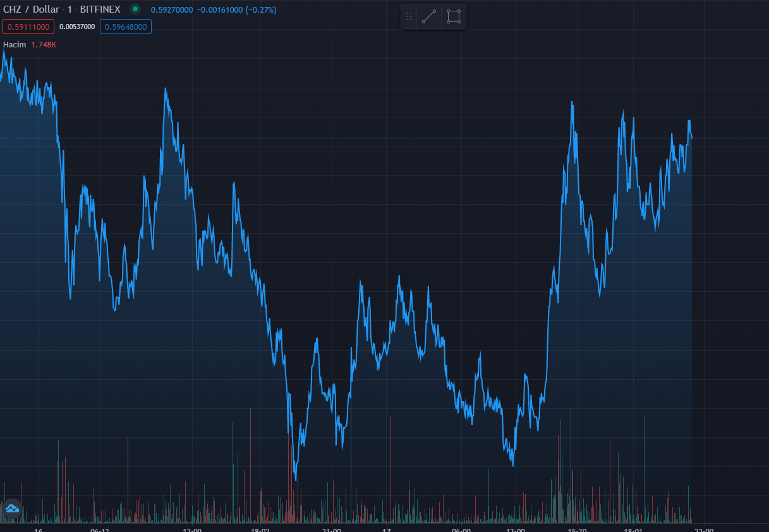Open the CHZ / Dollar symbol title
Image resolution: width=769 pixels, height=532 pixels.
point(32,9)
